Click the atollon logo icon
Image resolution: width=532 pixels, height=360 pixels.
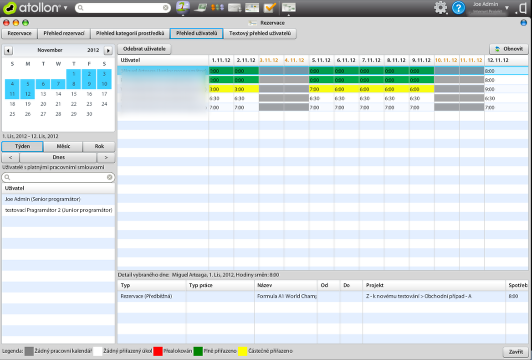tap(10, 8)
